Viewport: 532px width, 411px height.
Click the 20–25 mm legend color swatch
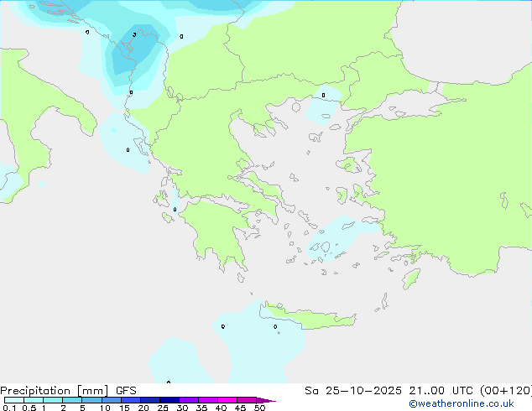150,400
